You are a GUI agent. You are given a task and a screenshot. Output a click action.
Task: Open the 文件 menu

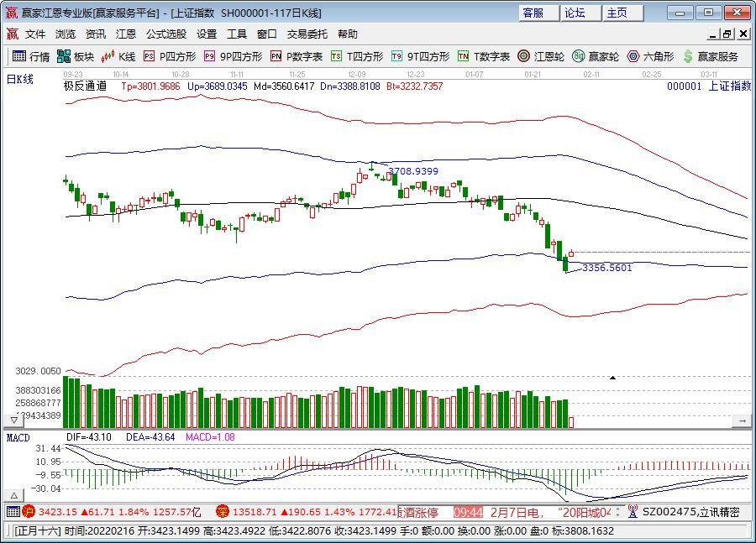click(35, 34)
